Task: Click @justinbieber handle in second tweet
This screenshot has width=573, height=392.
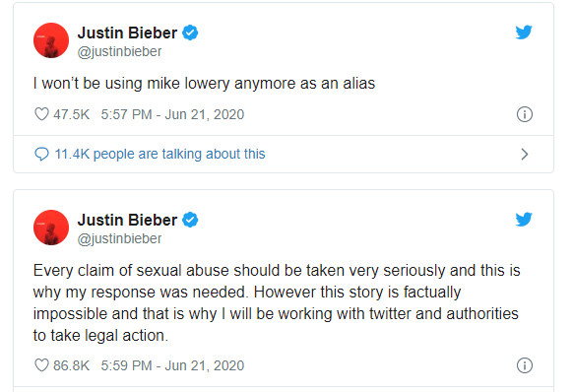Action: (119, 238)
